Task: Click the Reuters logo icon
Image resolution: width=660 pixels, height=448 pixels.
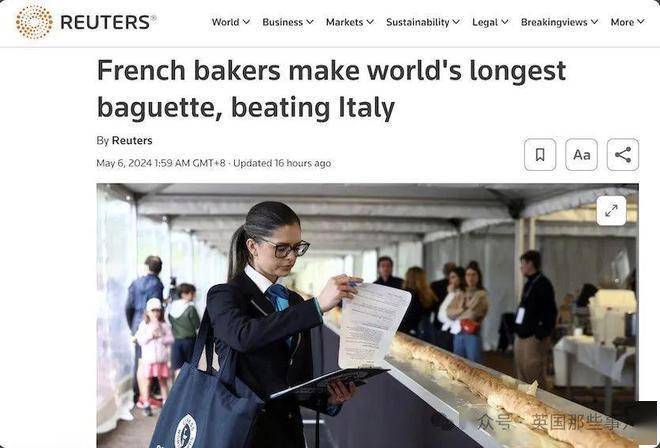Action: (34, 22)
